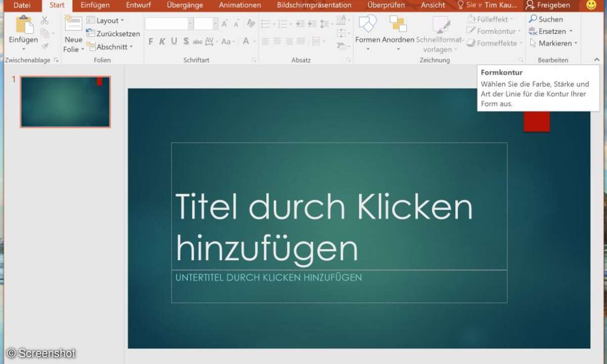The height and width of the screenshot is (364, 607).
Task: Click the Freigeben share button
Action: 548,5
